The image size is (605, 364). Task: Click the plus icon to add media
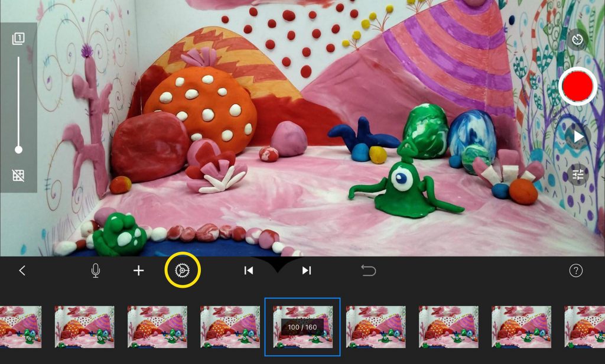[x=138, y=271]
